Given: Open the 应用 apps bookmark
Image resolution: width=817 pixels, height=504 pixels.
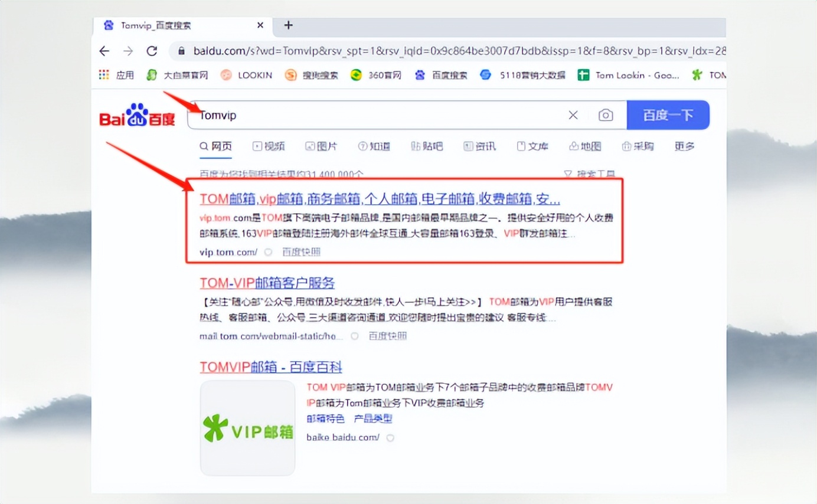Looking at the screenshot, I should pyautogui.click(x=116, y=75).
